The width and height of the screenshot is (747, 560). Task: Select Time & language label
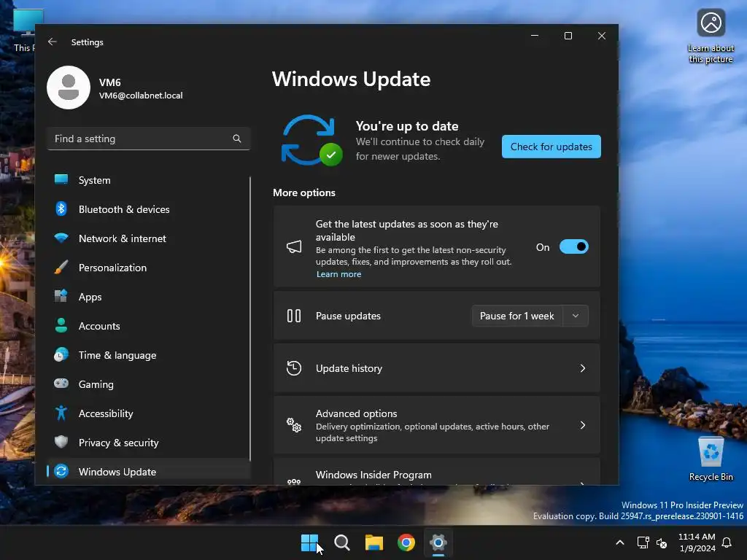[x=117, y=355]
